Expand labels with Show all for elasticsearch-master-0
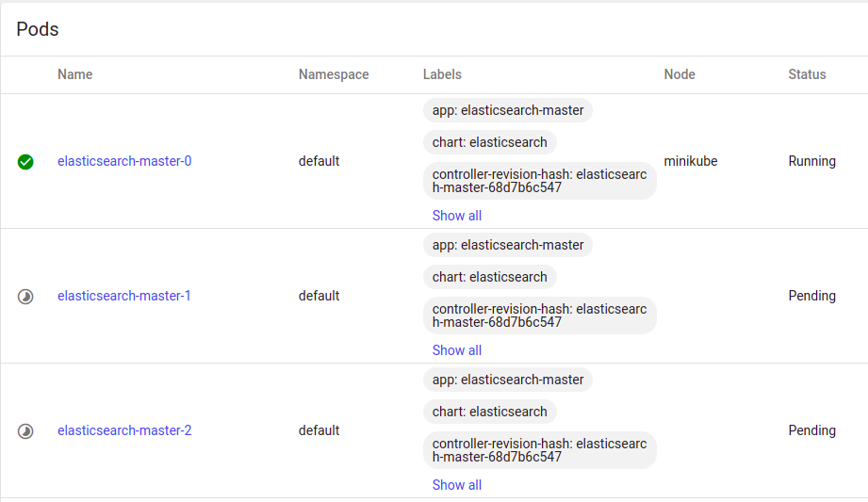 coord(457,216)
